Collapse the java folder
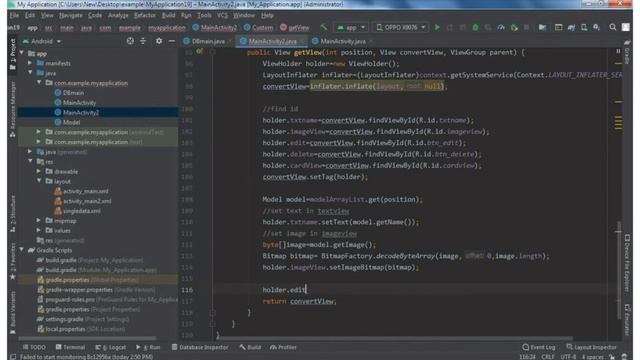Image resolution: width=640 pixels, height=360 pixels. tap(30, 73)
